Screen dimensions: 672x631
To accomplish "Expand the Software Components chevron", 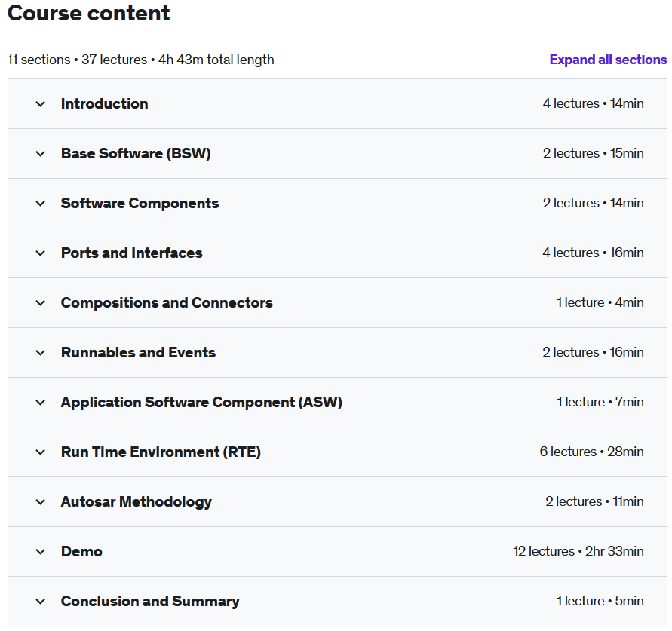I will pyautogui.click(x=40, y=203).
